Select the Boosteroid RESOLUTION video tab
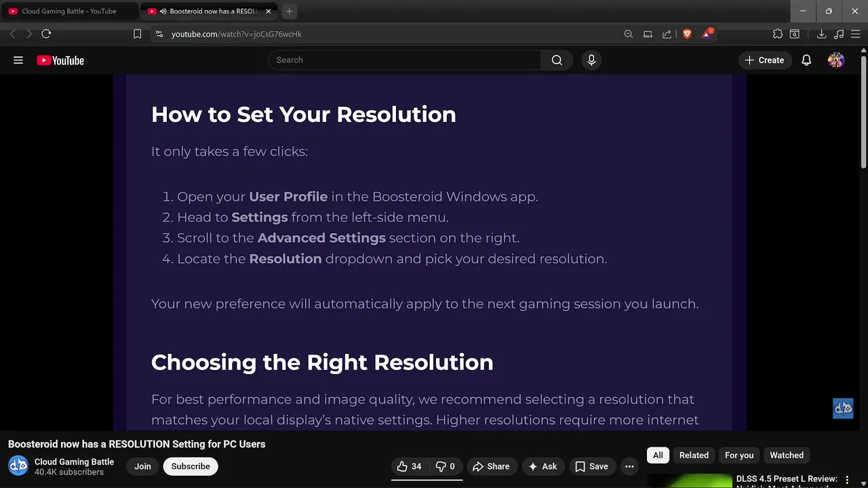This screenshot has height=488, width=868. coord(210,12)
